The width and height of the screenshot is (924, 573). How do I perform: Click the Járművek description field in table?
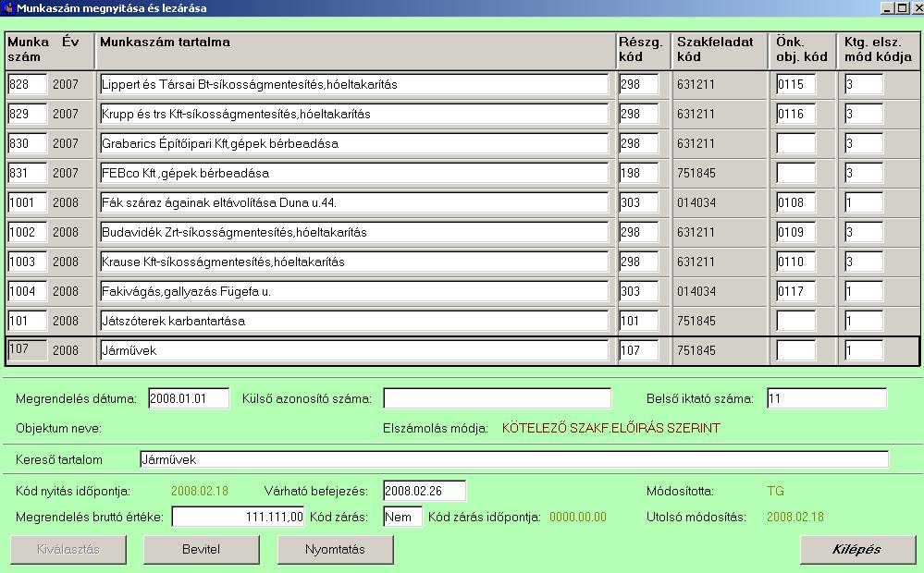(354, 349)
